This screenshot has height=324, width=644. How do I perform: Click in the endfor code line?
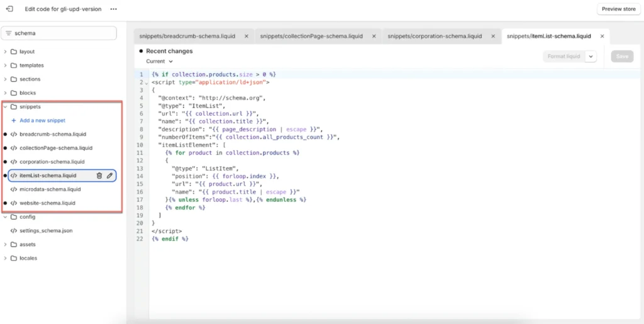(185, 208)
